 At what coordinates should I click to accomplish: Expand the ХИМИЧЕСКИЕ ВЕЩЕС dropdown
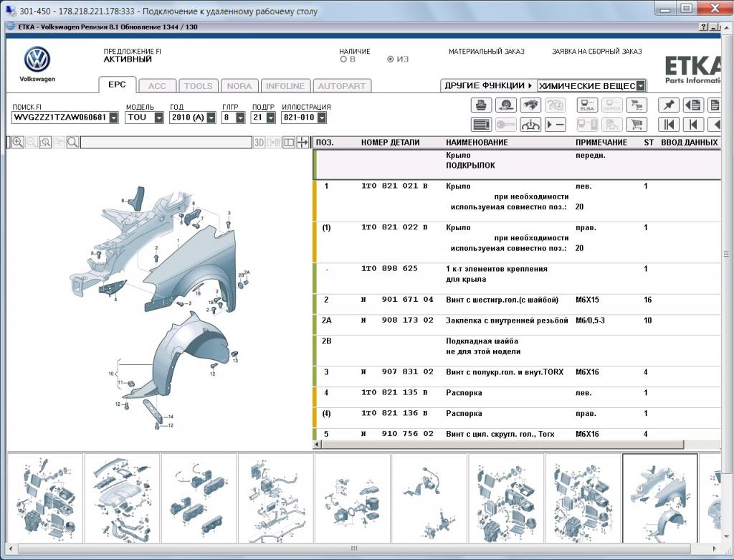click(641, 86)
